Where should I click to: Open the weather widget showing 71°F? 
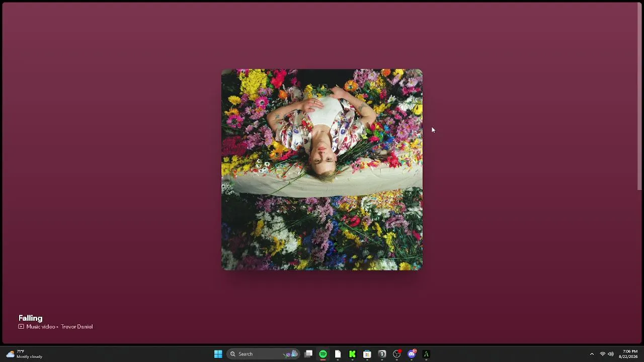pyautogui.click(x=24, y=354)
